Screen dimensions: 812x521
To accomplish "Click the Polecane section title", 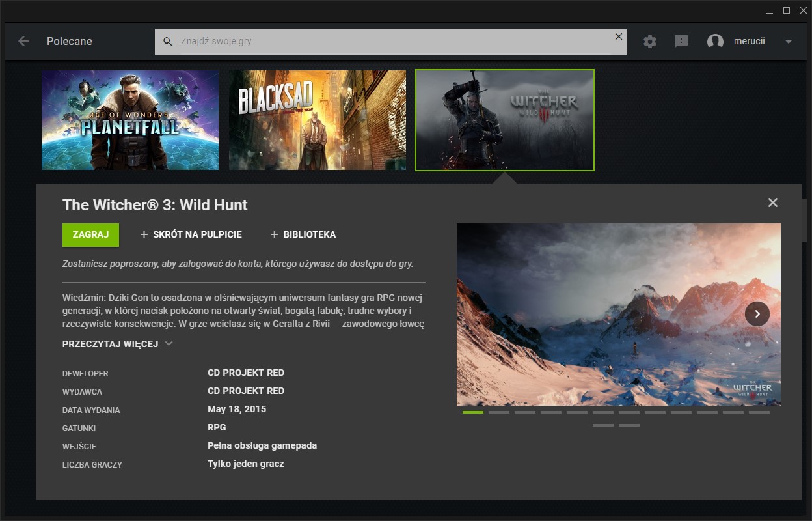I will (x=70, y=41).
